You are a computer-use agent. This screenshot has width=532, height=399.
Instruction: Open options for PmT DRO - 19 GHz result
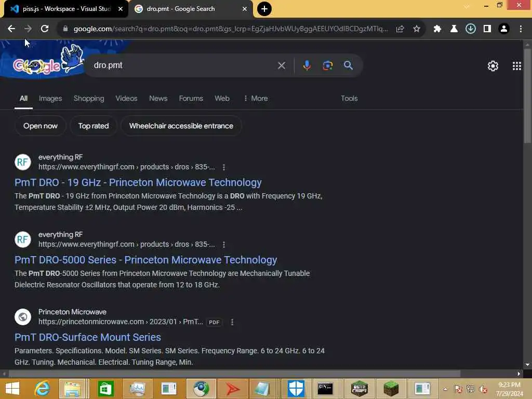[x=223, y=167]
